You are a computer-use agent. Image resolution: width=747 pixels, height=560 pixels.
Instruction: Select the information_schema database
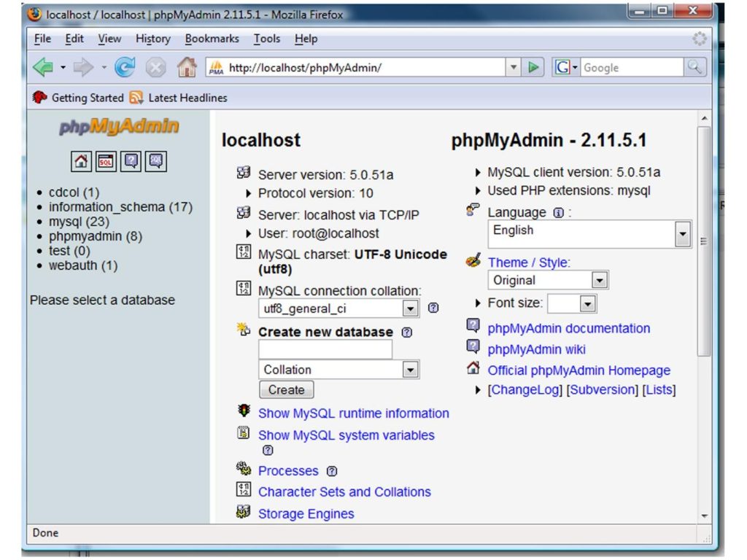pos(120,207)
